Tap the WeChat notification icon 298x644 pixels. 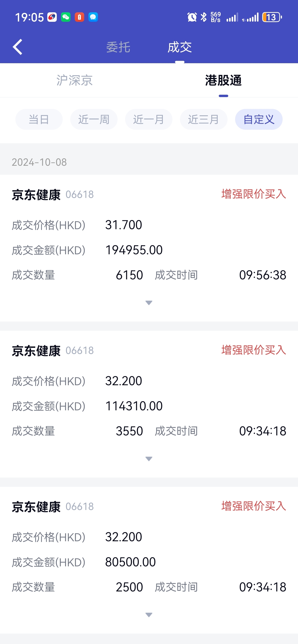click(66, 17)
